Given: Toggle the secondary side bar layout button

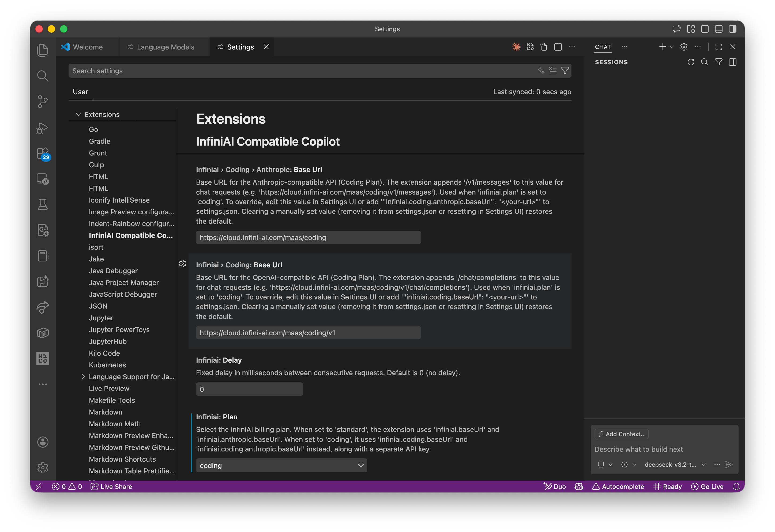Looking at the screenshot, I should pyautogui.click(x=733, y=29).
